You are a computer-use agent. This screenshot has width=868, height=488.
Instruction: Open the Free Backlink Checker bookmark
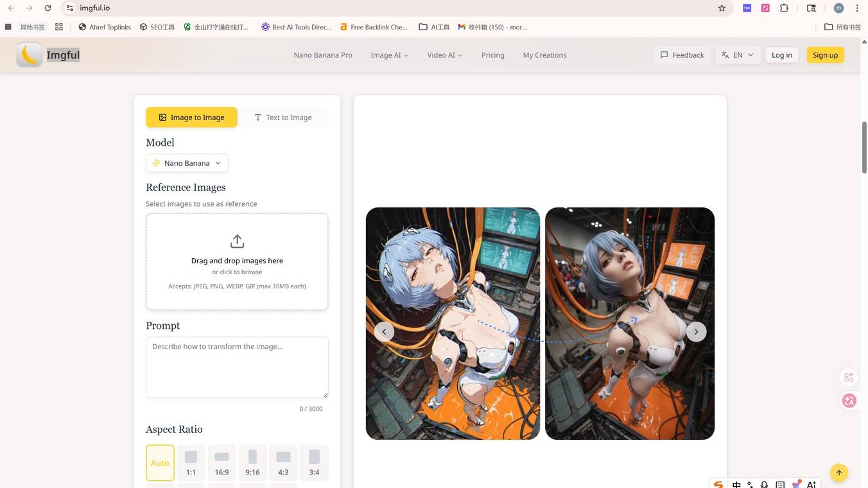pos(374,27)
